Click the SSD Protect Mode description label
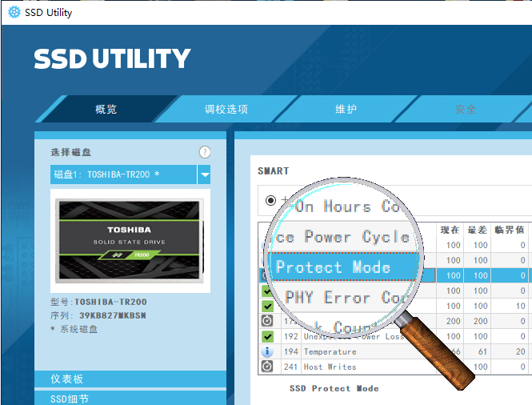Screen dimensions: 532x405 click(334, 388)
